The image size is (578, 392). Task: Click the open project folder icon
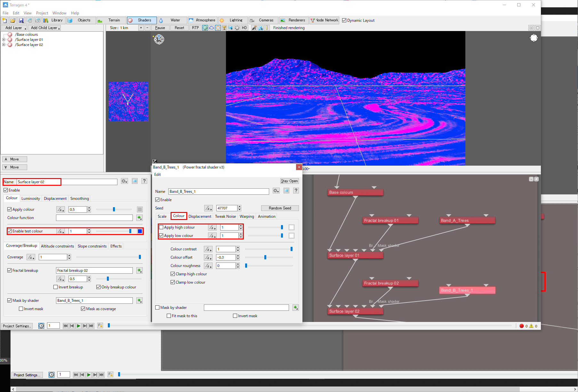tap(13, 20)
